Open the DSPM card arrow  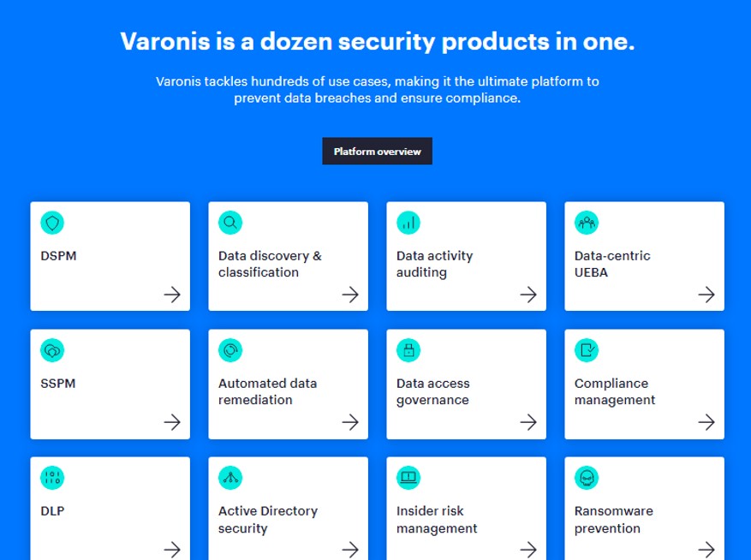[172, 295]
